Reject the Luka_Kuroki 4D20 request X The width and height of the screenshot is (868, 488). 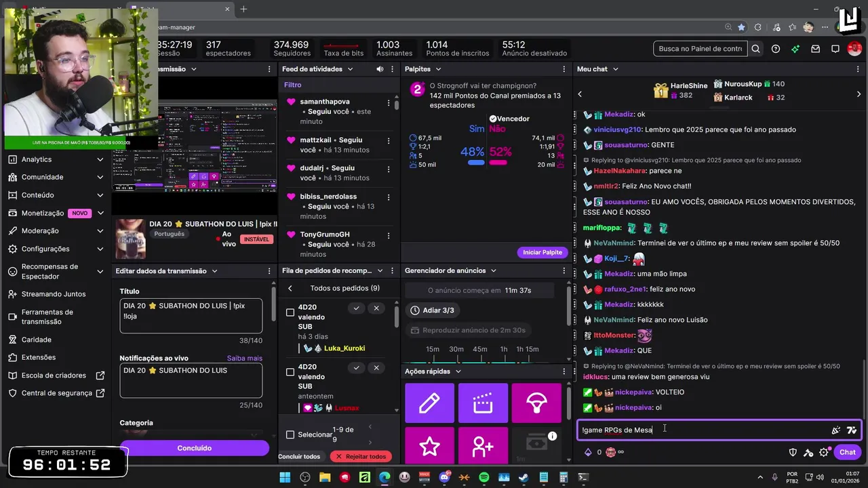tap(376, 308)
